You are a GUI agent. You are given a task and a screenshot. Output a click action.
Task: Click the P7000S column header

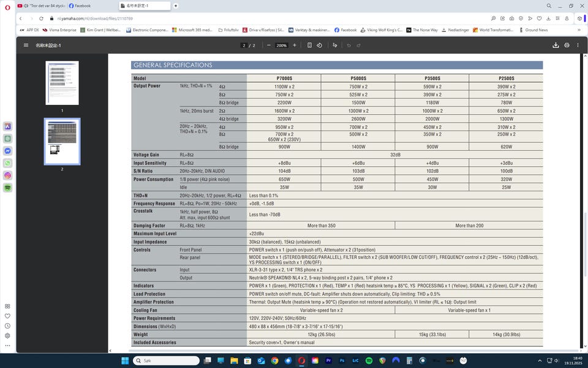pyautogui.click(x=284, y=79)
